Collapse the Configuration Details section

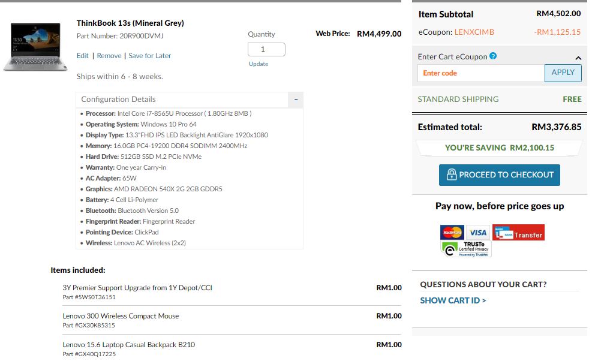point(296,100)
